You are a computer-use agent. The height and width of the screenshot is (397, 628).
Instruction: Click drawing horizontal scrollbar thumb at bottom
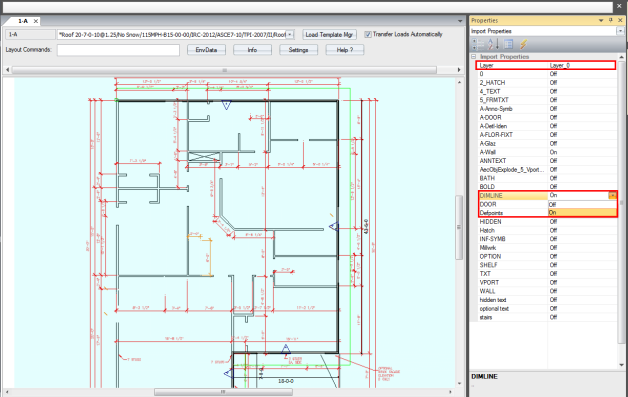pyautogui.click(x=223, y=392)
